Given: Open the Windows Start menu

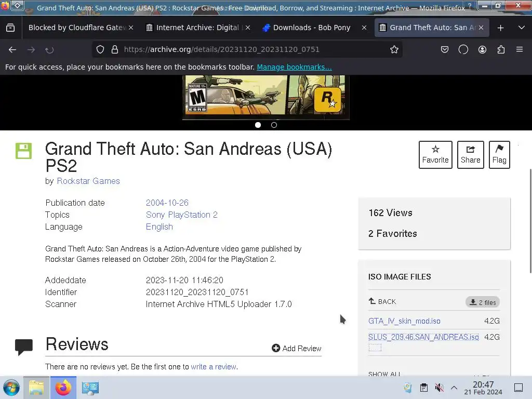Looking at the screenshot, I should tap(11, 388).
